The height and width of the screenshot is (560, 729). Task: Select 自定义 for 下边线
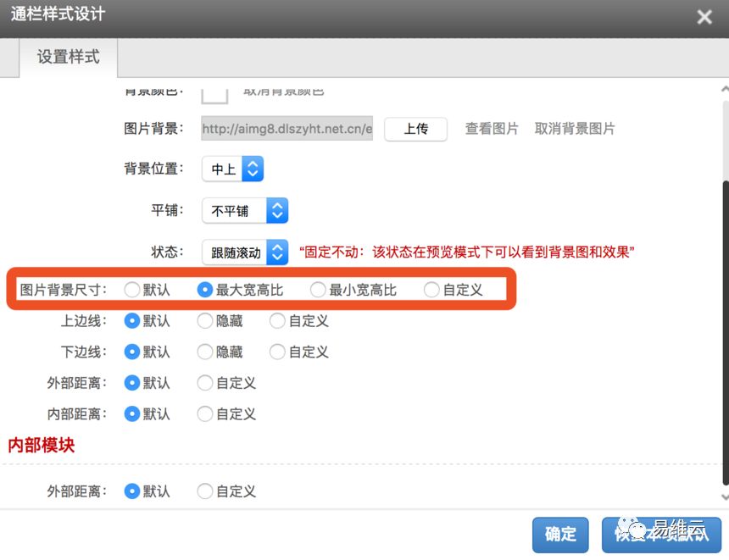[x=277, y=352]
